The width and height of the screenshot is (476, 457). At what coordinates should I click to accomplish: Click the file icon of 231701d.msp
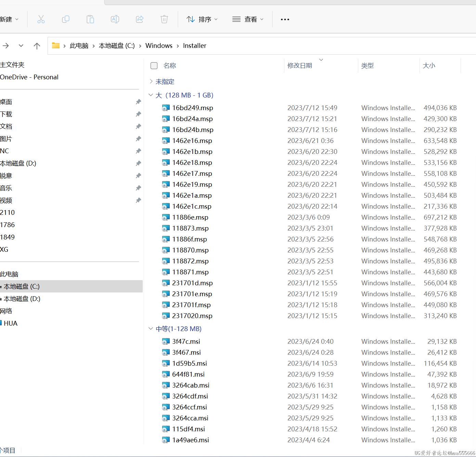point(166,283)
